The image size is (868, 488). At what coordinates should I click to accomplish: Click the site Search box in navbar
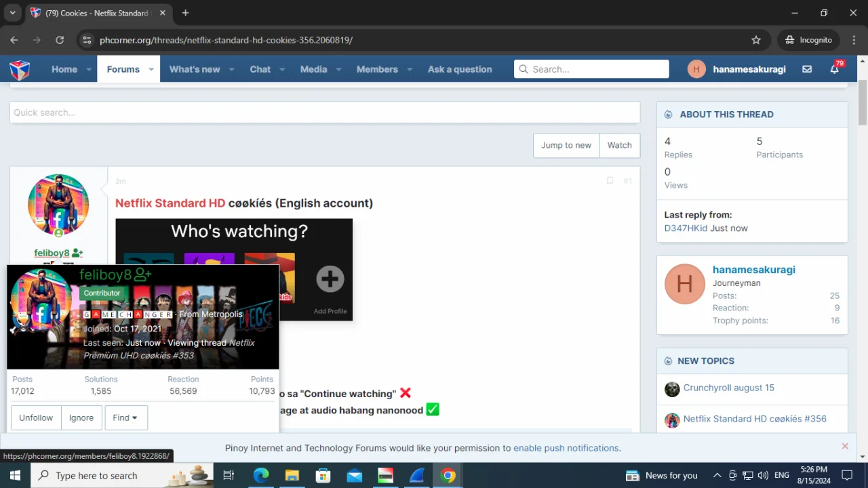click(x=591, y=69)
